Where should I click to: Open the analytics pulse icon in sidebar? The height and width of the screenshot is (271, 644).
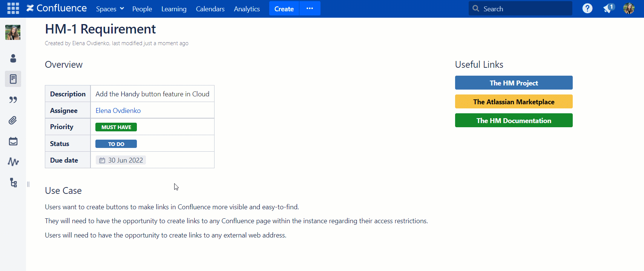13,162
